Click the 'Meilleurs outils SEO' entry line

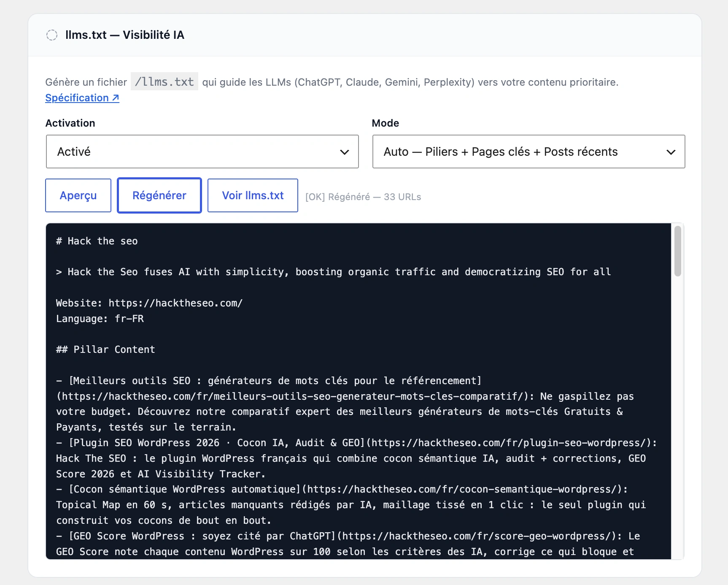[x=269, y=381]
